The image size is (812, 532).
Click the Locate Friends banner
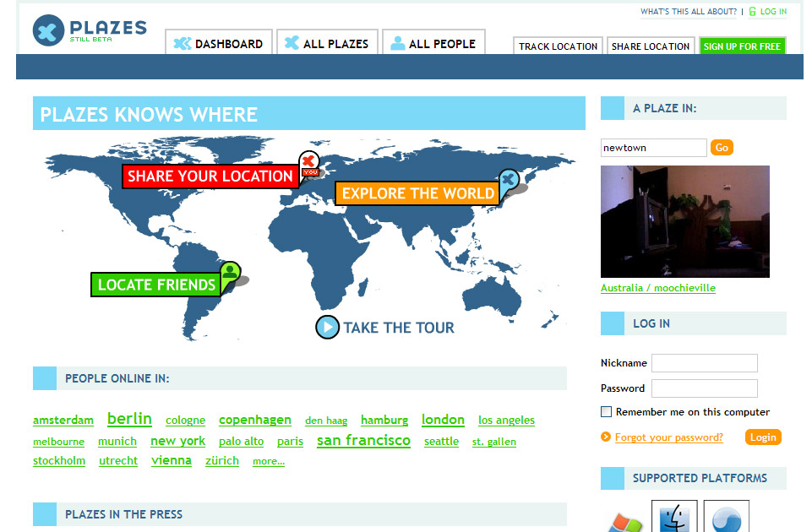point(155,285)
